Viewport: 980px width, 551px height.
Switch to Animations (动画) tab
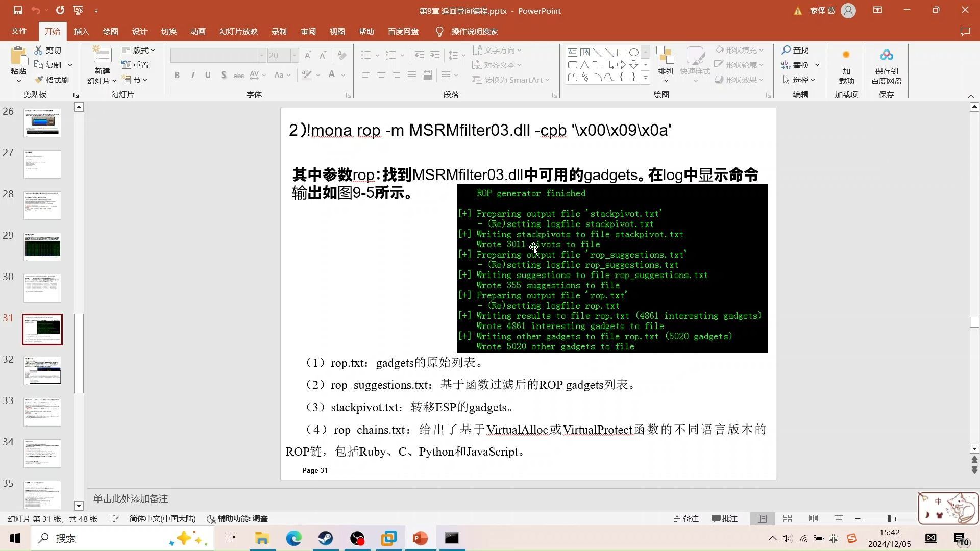pos(198,31)
